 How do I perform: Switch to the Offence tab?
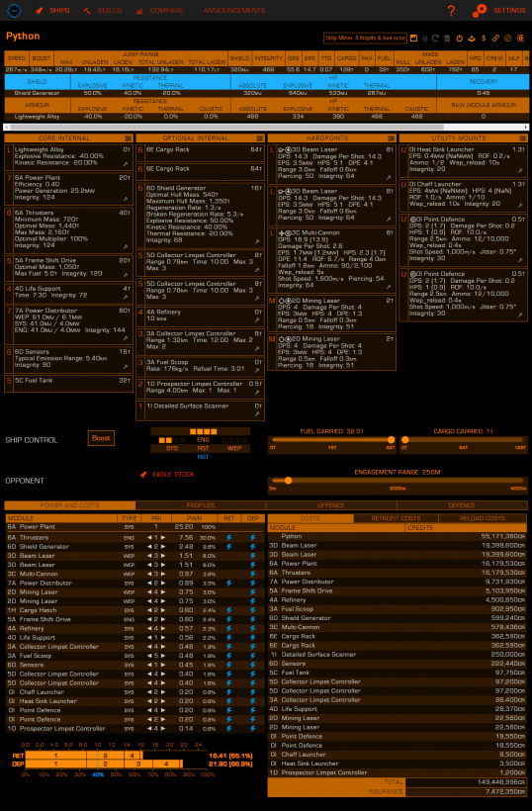331,505
